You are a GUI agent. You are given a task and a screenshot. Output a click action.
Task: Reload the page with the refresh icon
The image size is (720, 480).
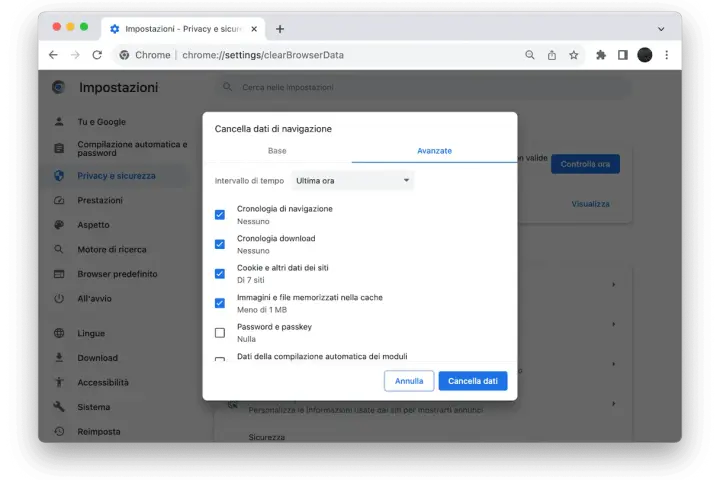click(97, 55)
